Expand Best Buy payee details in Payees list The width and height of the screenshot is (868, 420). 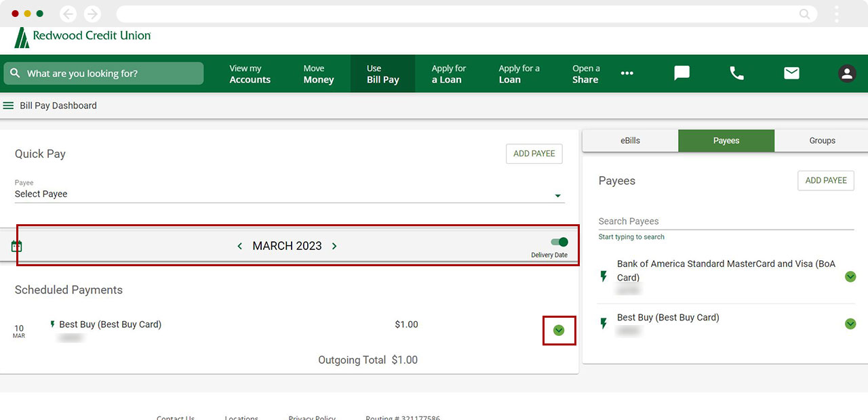pos(850,324)
